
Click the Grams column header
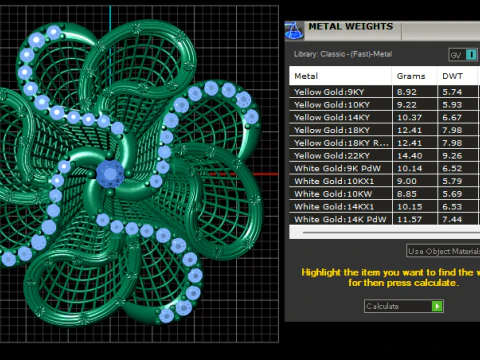(x=414, y=76)
